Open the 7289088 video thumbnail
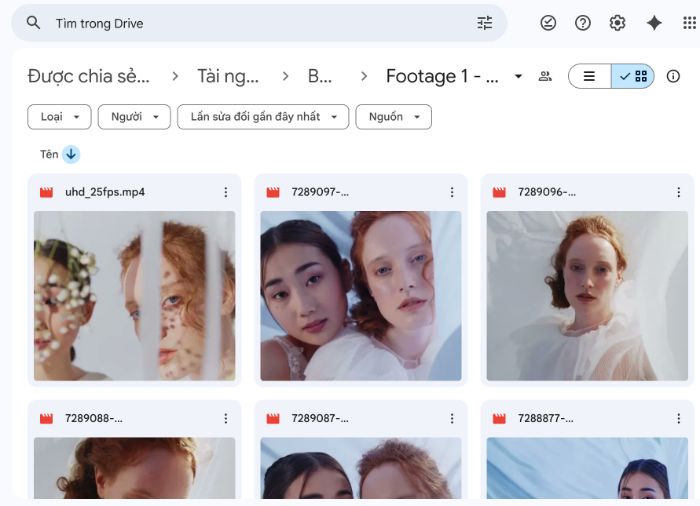 point(134,468)
